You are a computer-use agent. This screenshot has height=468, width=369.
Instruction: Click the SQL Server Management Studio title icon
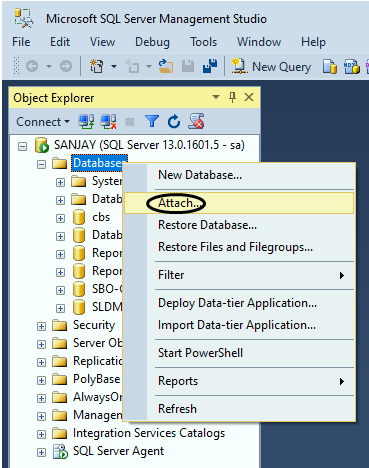point(24,18)
